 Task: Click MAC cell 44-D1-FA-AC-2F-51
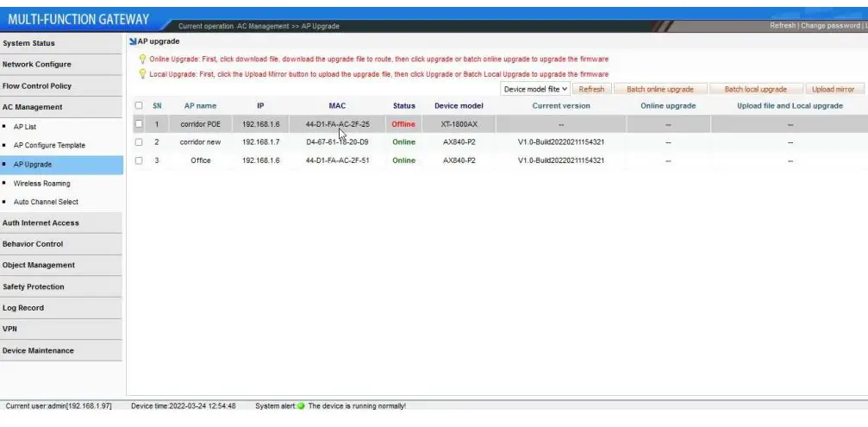click(x=338, y=160)
